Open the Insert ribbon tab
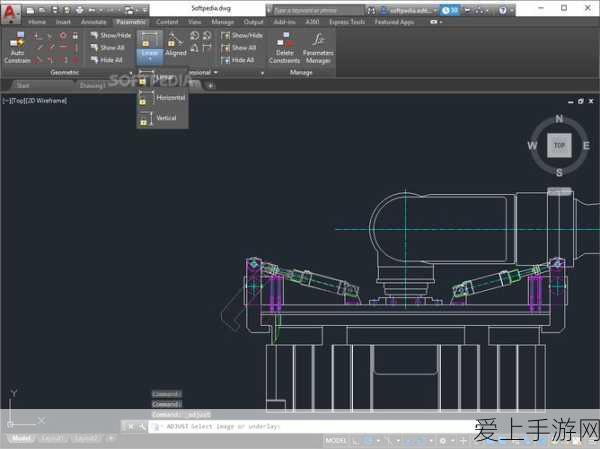600x449 pixels. click(63, 22)
